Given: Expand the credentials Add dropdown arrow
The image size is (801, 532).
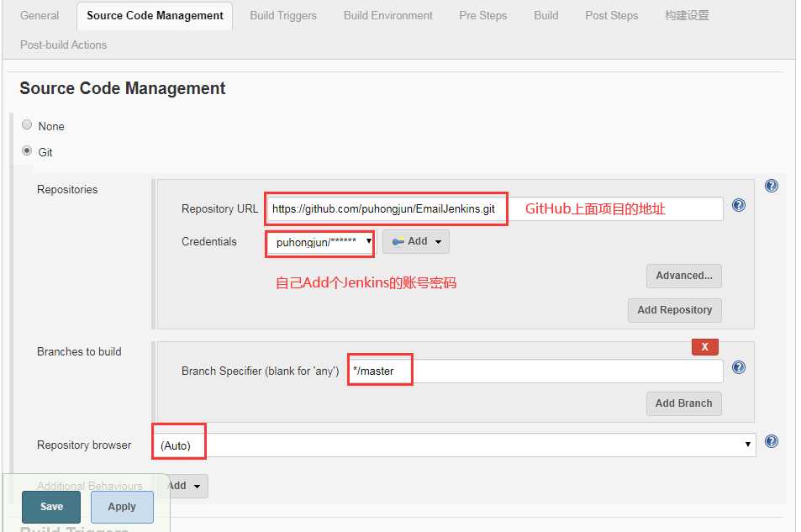Looking at the screenshot, I should pos(438,242).
